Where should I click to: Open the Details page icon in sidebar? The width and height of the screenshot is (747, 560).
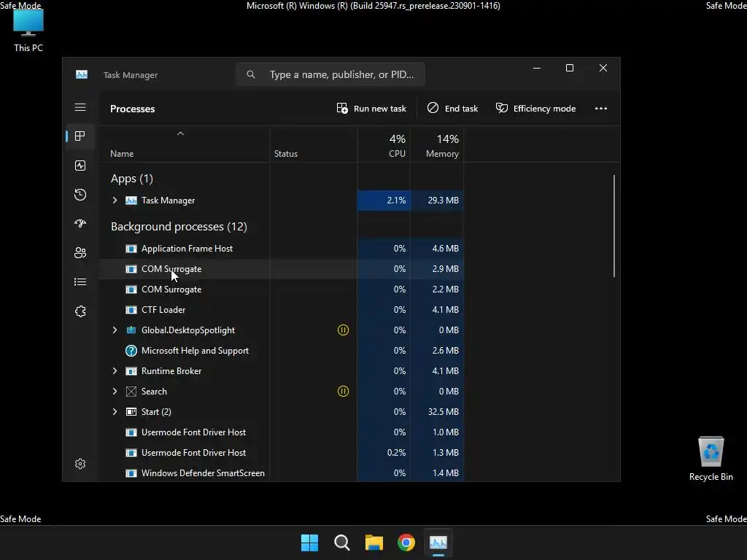(80, 282)
